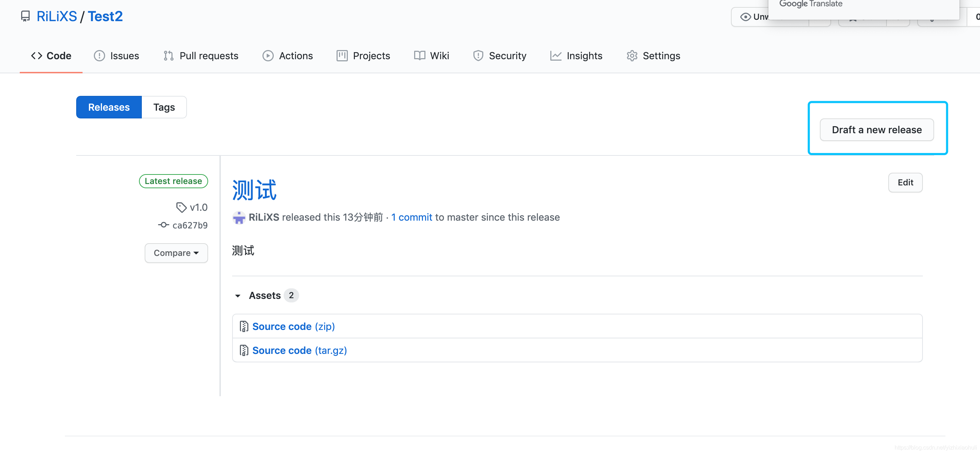Screen dimensions: 980x454
Task: Click the Issues circle icon
Action: [99, 56]
